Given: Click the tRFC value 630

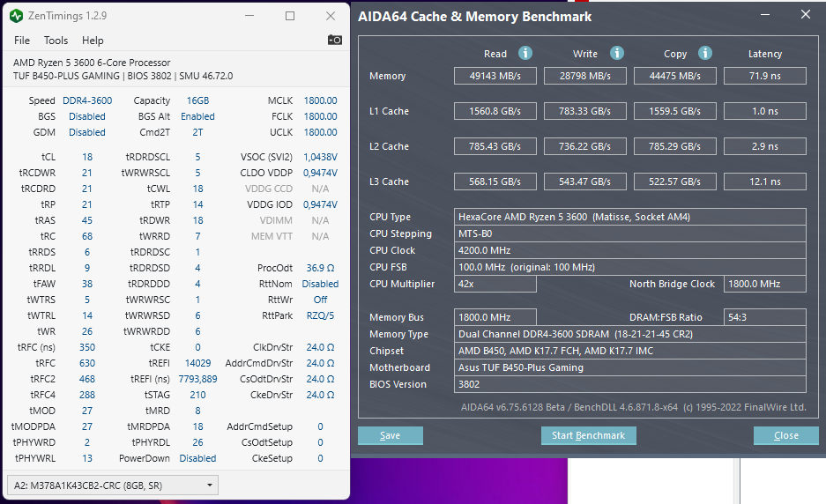Looking at the screenshot, I should point(87,363).
